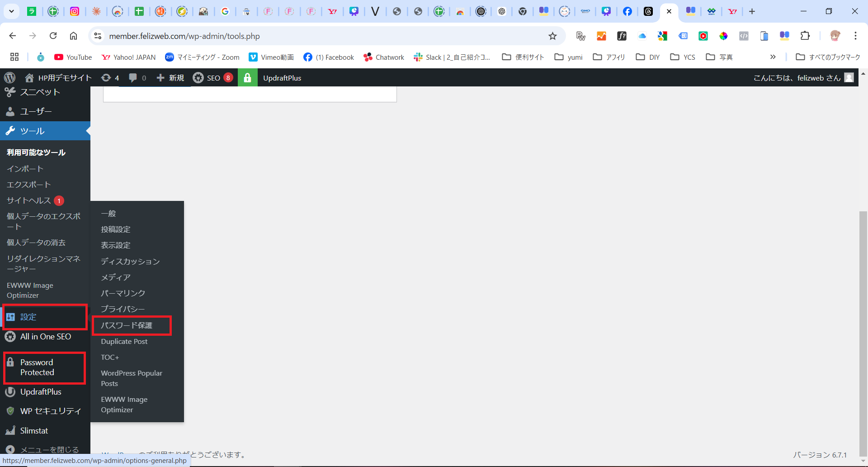Open Chatwork bookmark
The width and height of the screenshot is (868, 467).
tap(384, 57)
